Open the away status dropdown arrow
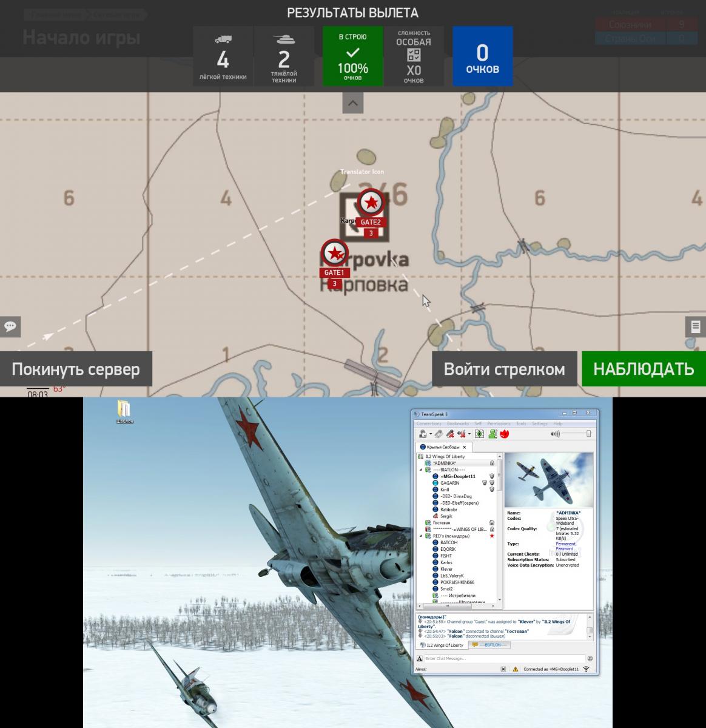706x728 pixels. point(431,434)
